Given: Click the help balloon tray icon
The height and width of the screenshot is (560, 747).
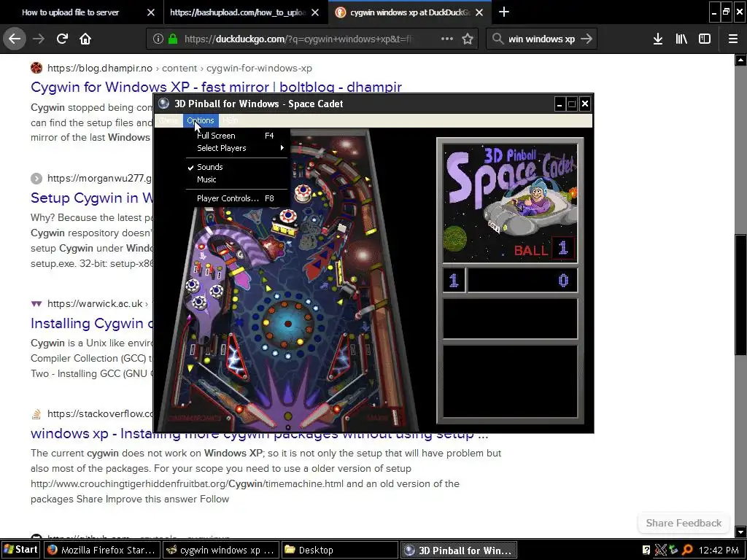Looking at the screenshot, I should click(646, 550).
